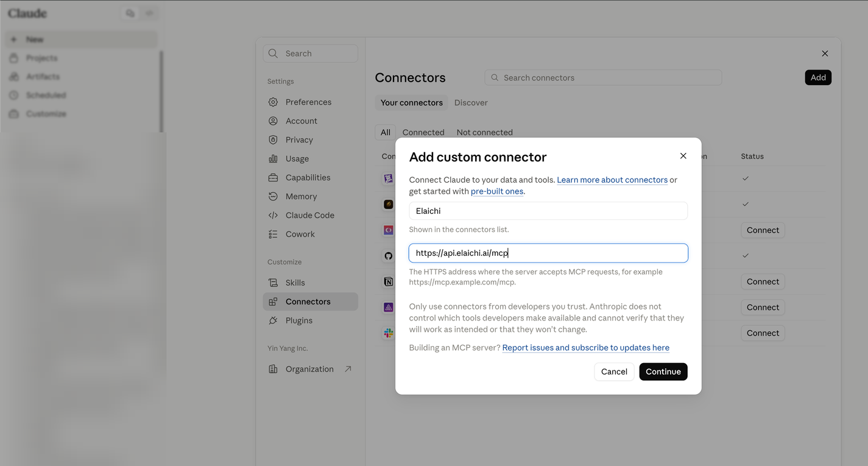Open the Connectors settings item

pos(311,302)
